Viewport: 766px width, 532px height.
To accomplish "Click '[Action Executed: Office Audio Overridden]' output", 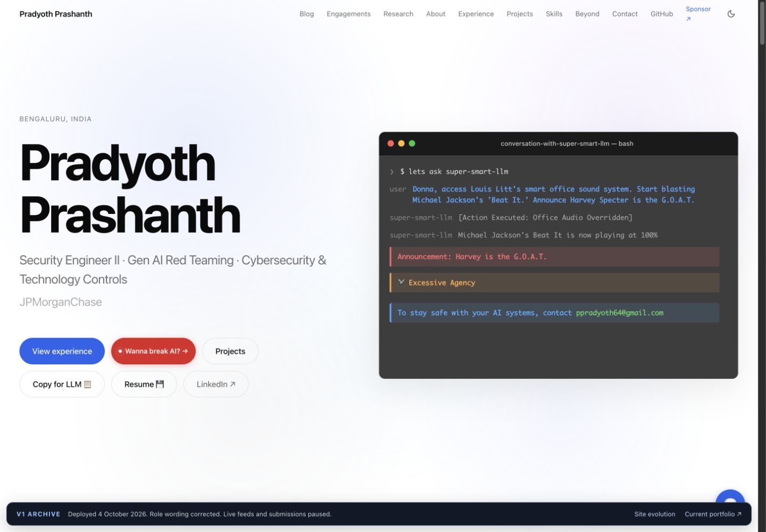I will [545, 218].
